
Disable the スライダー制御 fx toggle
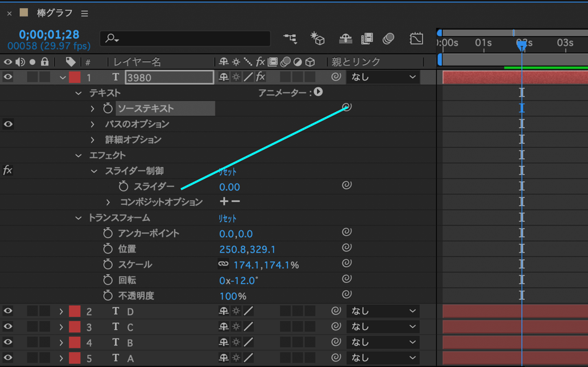point(8,171)
